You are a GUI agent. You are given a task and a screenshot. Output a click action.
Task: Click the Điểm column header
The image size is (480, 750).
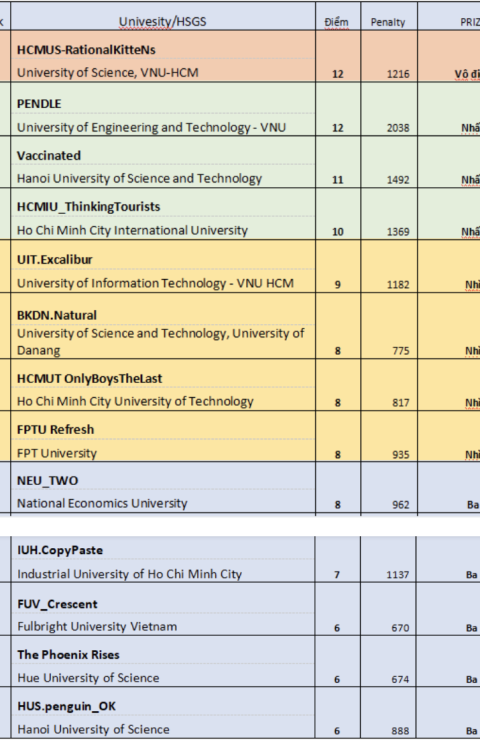point(337,22)
